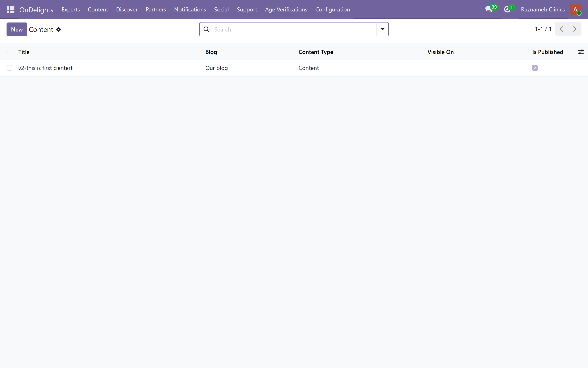
Task: Click the Our blog cell
Action: [216, 68]
